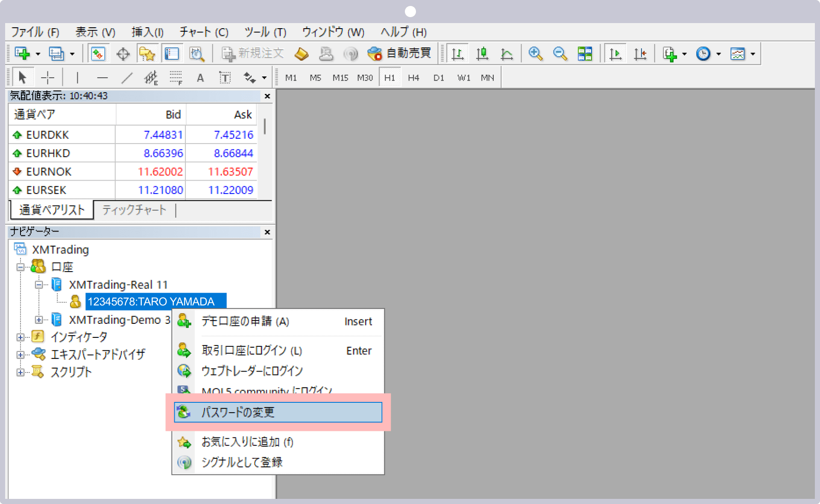Collapse the XMTrading-Real 11 node
The image size is (820, 504).
point(39,285)
